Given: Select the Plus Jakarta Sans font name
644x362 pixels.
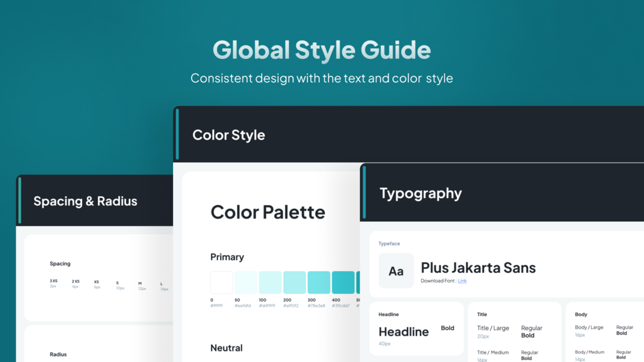Looking at the screenshot, I should point(478,268).
